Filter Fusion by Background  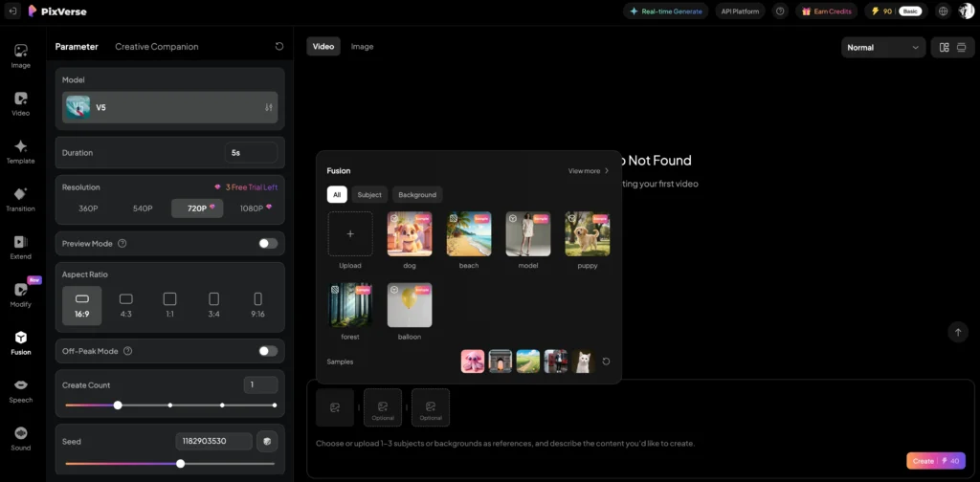[417, 195]
